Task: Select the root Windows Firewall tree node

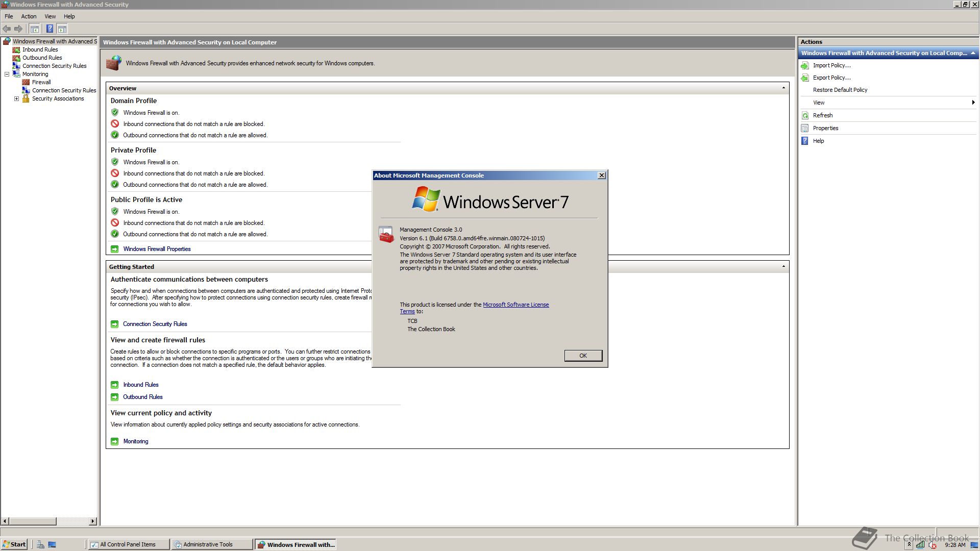Action: [x=54, y=41]
